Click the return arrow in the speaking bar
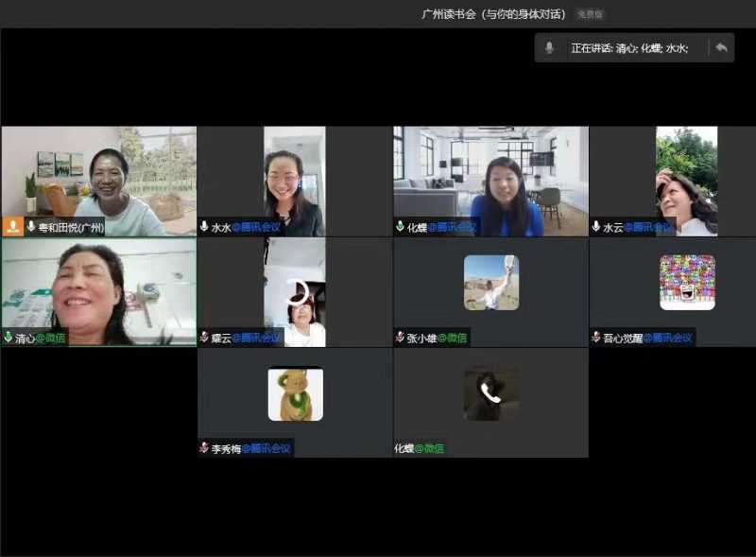The height and width of the screenshot is (557, 756). pos(721,47)
